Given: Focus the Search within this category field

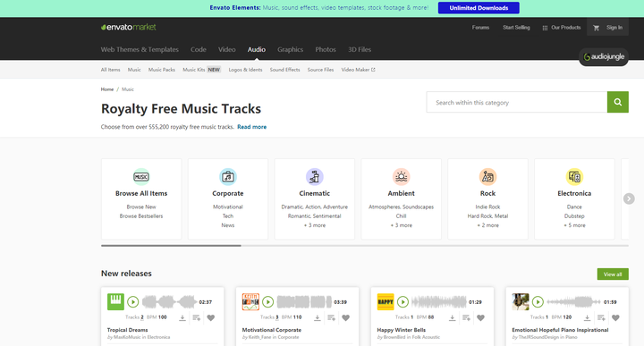Looking at the screenshot, I should click(x=517, y=102).
